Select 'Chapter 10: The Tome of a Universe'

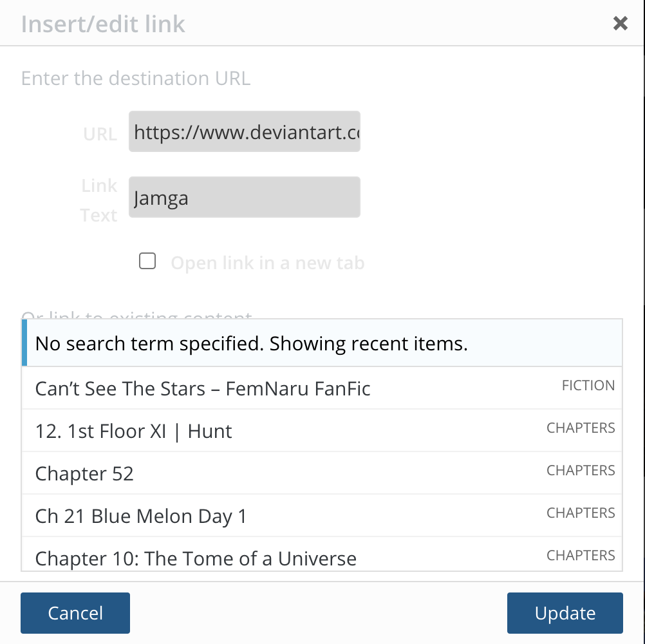[x=196, y=558]
